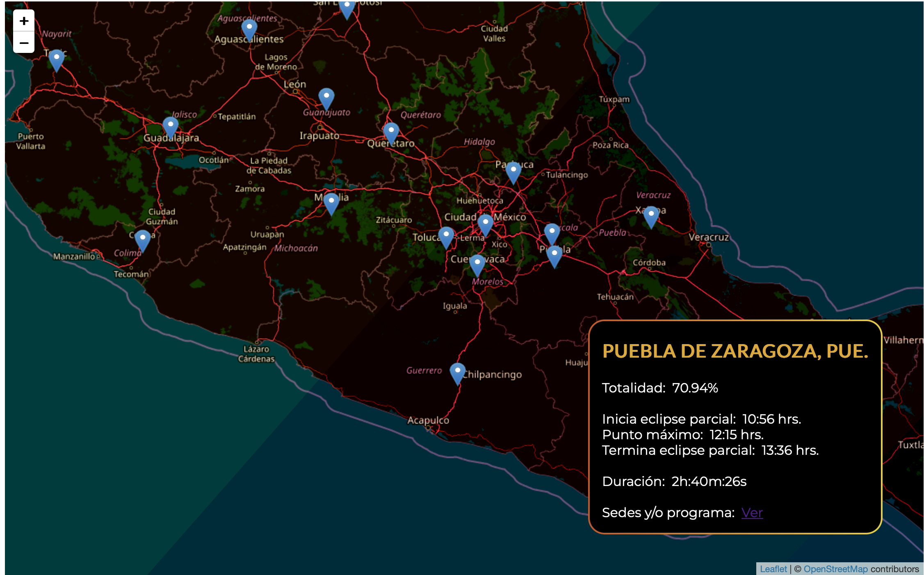The image size is (924, 575).
Task: Click the Ciudad Valles label on map
Action: pos(494,34)
